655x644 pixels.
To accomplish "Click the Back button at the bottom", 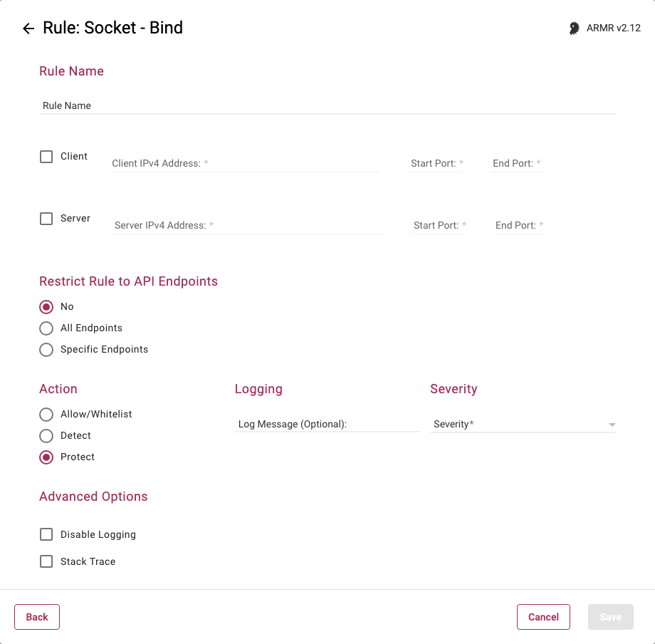I will (37, 617).
